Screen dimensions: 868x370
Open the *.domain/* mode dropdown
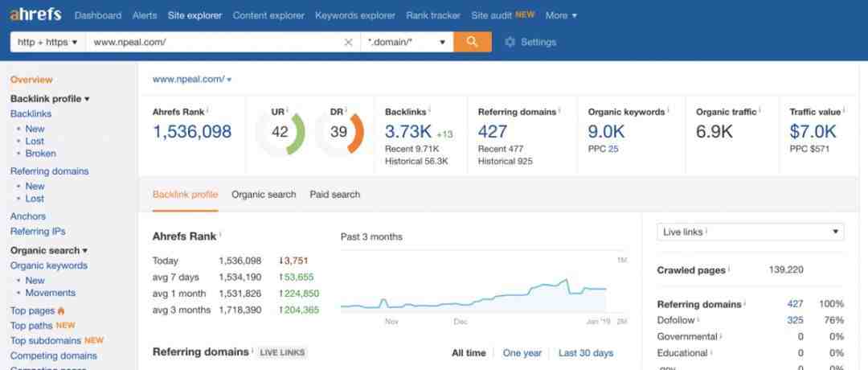tap(407, 42)
